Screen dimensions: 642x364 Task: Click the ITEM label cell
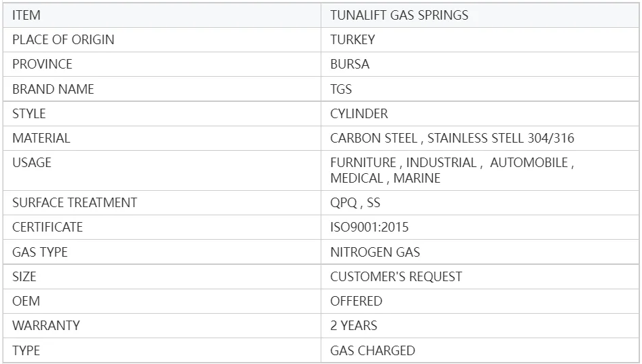27,15
